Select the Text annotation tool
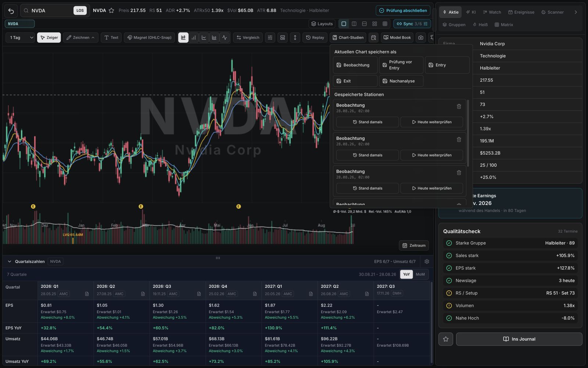Viewport: 588px width, 368px height. (x=111, y=38)
